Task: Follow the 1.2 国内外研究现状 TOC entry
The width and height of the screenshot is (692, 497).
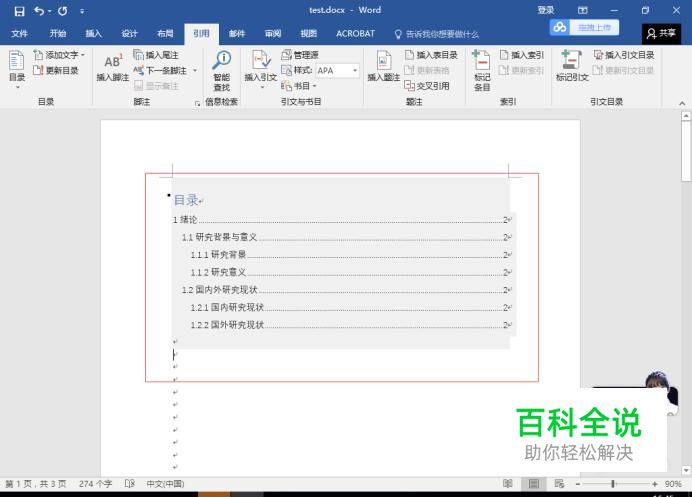Action: [346, 290]
